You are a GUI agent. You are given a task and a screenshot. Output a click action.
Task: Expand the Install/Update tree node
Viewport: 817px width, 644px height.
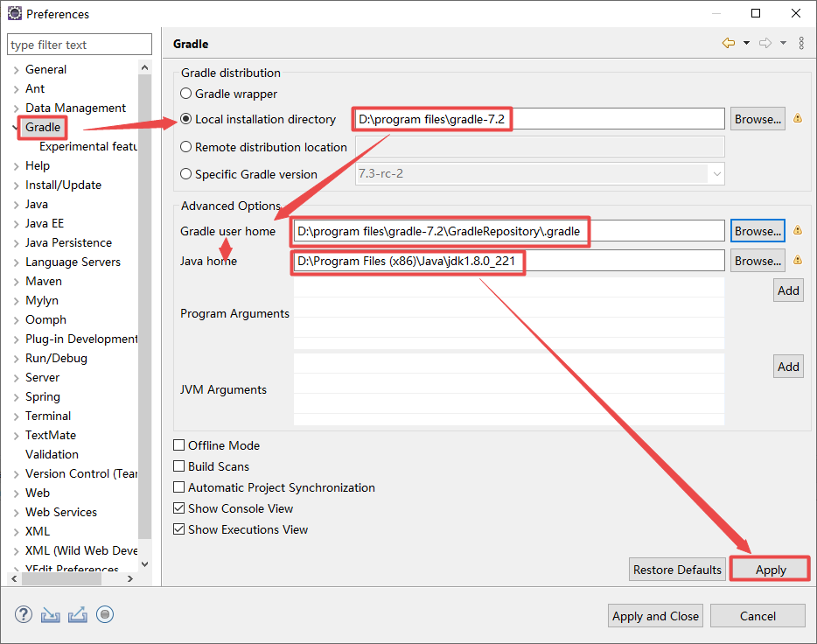pos(16,185)
